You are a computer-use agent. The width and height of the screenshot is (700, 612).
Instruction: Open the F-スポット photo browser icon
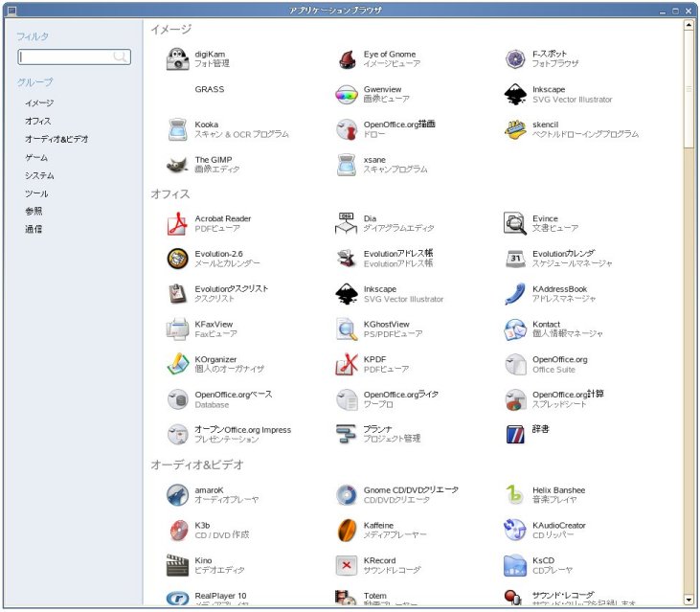[515, 59]
